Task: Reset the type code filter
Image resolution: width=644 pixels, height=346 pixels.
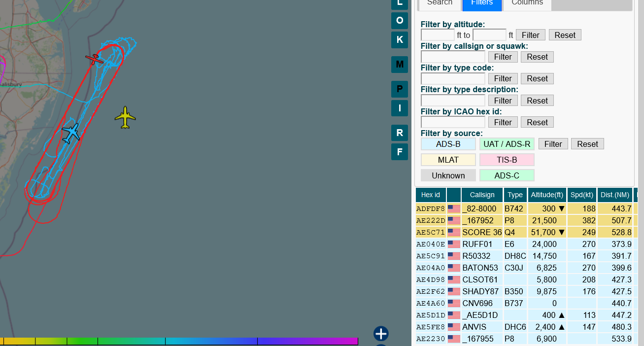Action: (x=538, y=78)
